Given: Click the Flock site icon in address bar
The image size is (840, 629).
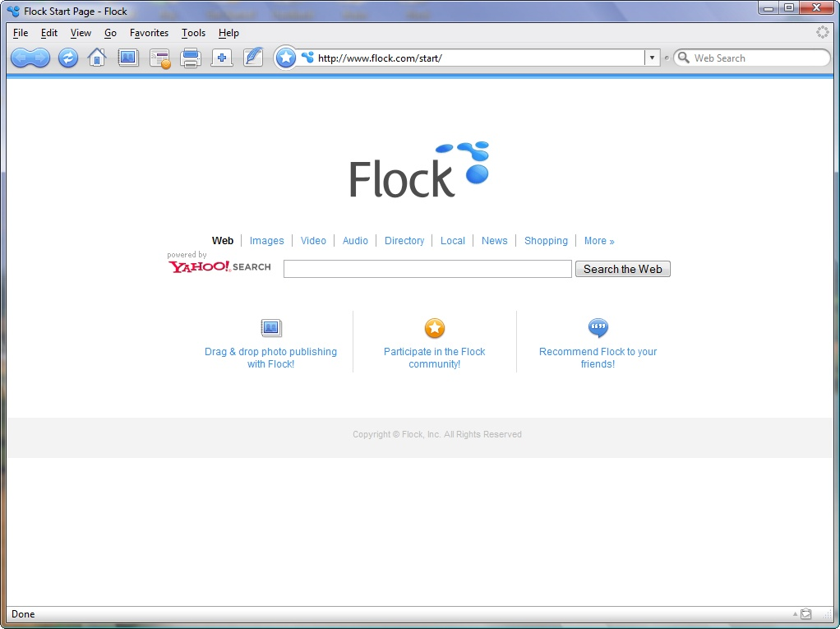Looking at the screenshot, I should point(307,58).
